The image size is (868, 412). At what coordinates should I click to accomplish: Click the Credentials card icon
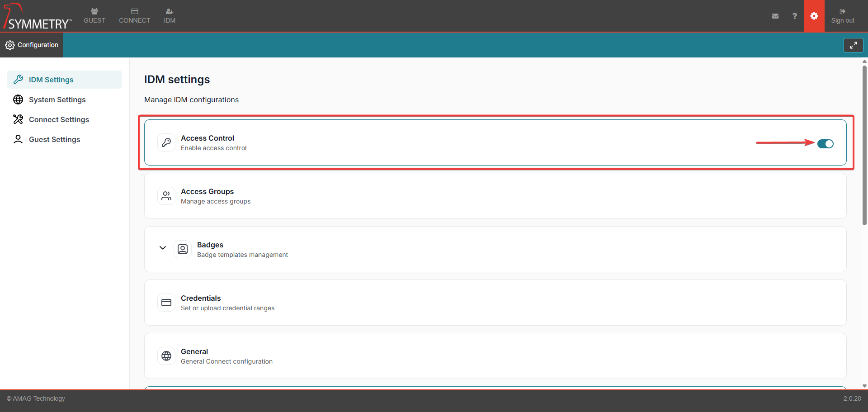[x=166, y=303]
